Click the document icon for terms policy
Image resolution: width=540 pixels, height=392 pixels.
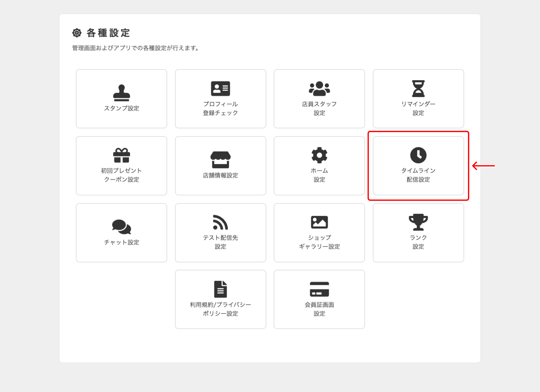point(220,289)
